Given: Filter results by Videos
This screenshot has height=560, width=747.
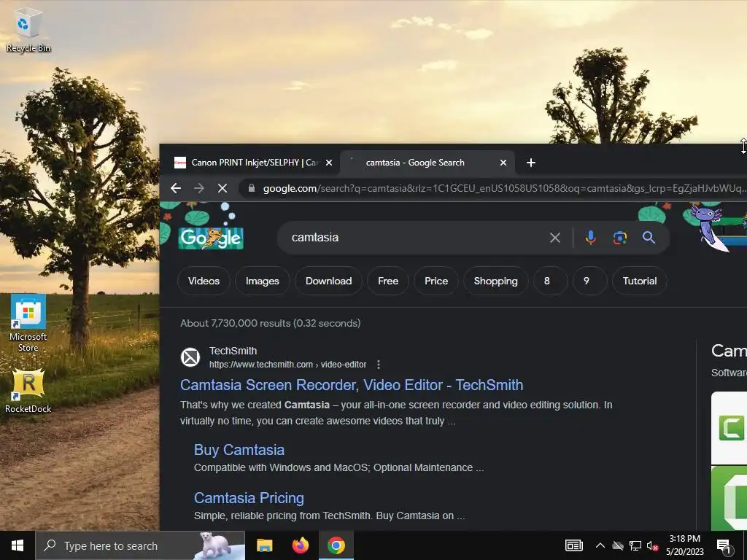Looking at the screenshot, I should coord(204,281).
